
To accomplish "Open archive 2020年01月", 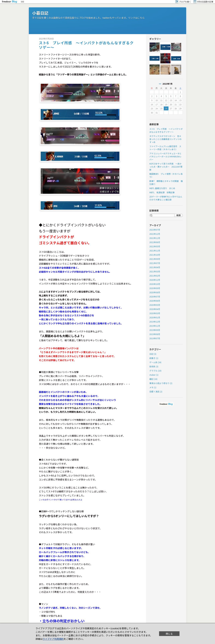I will (155, 317).
